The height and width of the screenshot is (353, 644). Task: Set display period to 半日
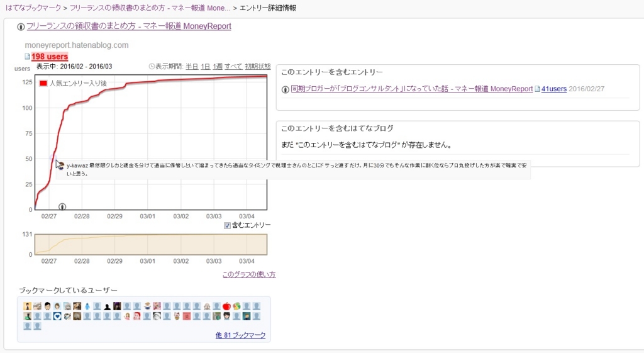click(192, 67)
